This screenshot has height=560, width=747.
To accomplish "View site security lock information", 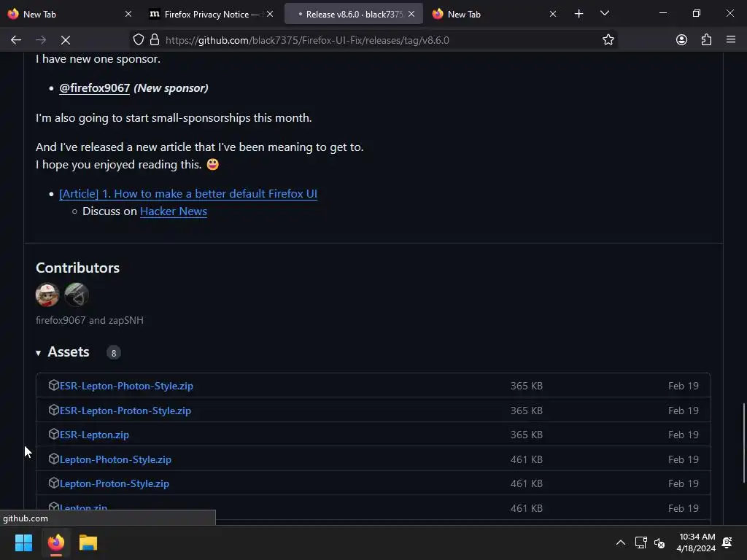I will (155, 39).
